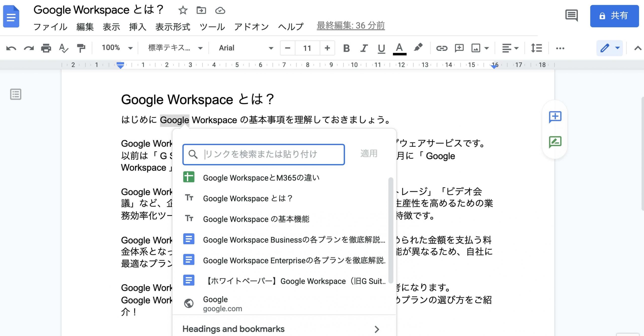Viewport: 644px width, 336px height.
Task: Open the ファイル menu
Action: [50, 27]
